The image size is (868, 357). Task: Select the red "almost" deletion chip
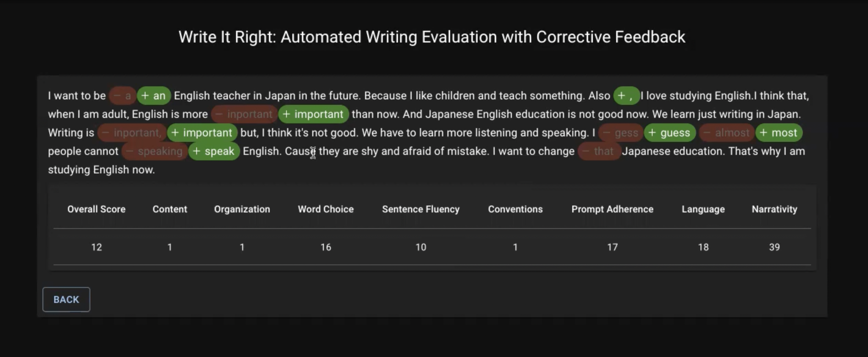[x=727, y=133]
